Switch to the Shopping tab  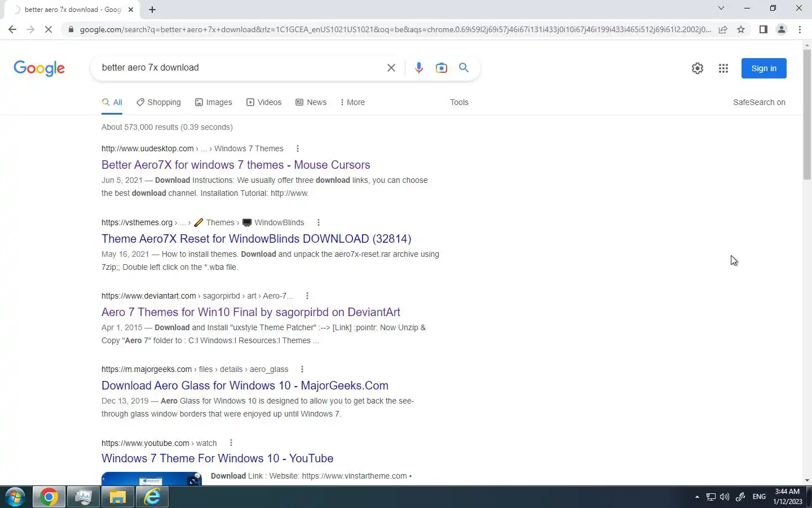[x=158, y=102]
